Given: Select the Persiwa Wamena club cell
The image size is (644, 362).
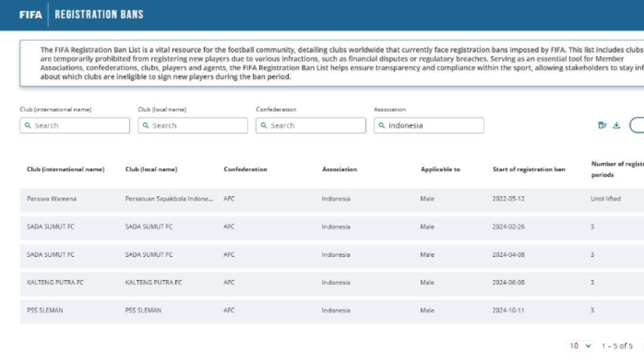Looking at the screenshot, I should coord(52,199).
